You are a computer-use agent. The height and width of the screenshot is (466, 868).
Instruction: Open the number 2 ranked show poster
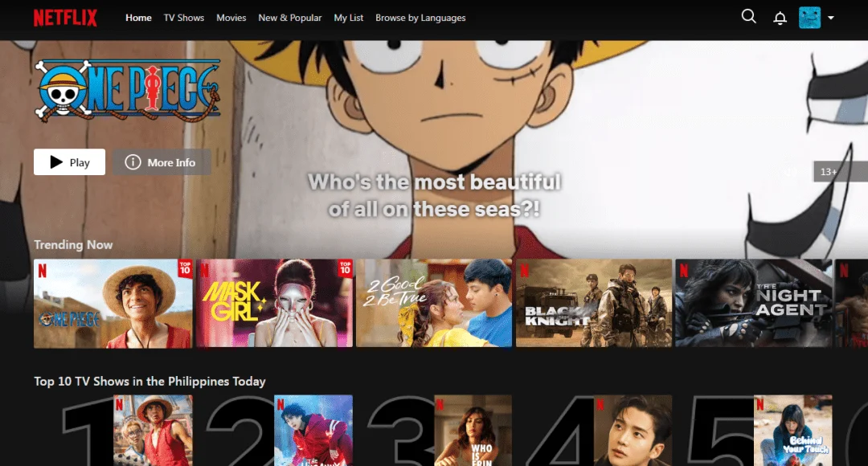[x=313, y=431]
